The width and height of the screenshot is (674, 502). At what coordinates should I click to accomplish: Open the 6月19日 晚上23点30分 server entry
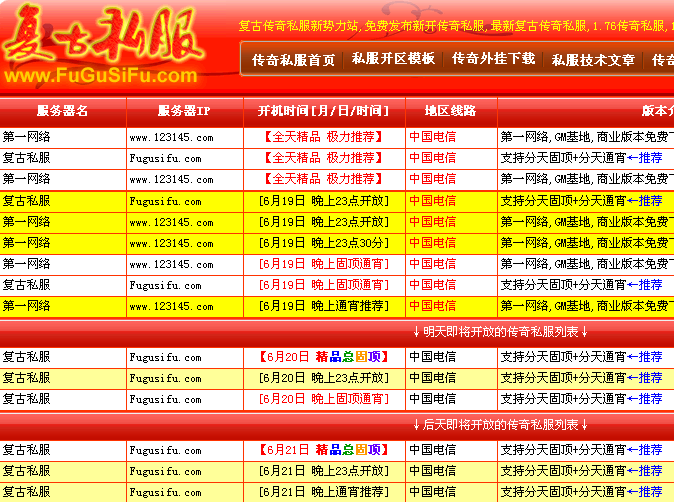323,243
